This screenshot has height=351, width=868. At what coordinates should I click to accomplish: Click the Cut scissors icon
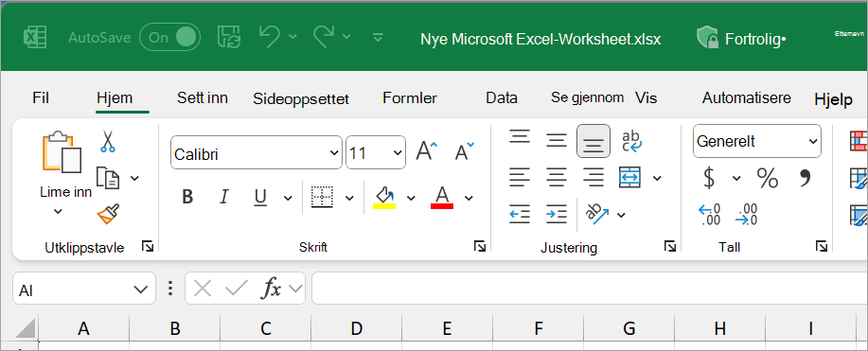tap(108, 141)
